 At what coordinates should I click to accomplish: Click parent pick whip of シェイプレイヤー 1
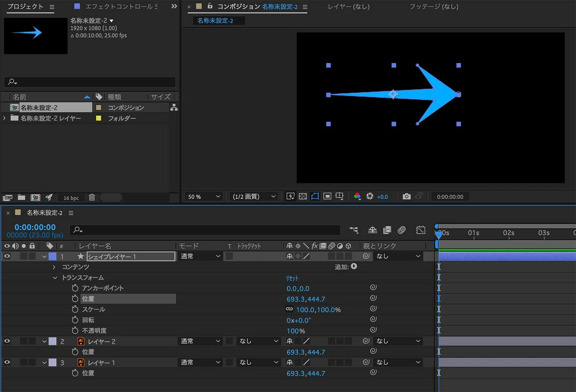click(366, 256)
